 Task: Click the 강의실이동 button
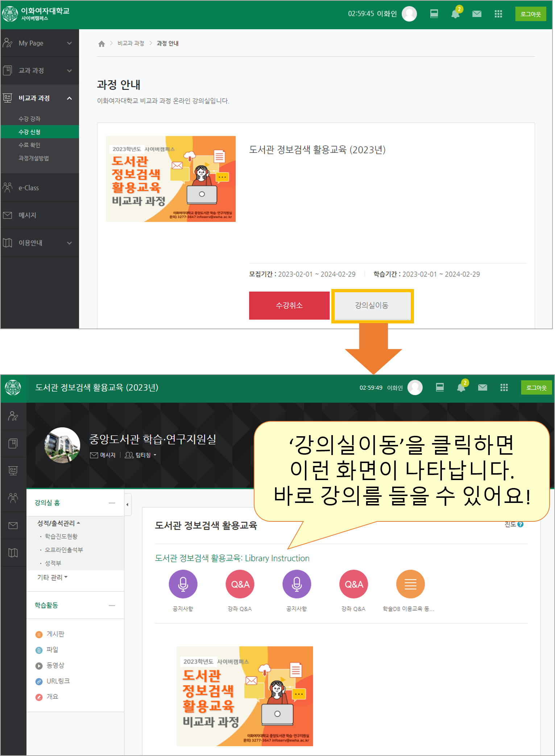pyautogui.click(x=372, y=306)
